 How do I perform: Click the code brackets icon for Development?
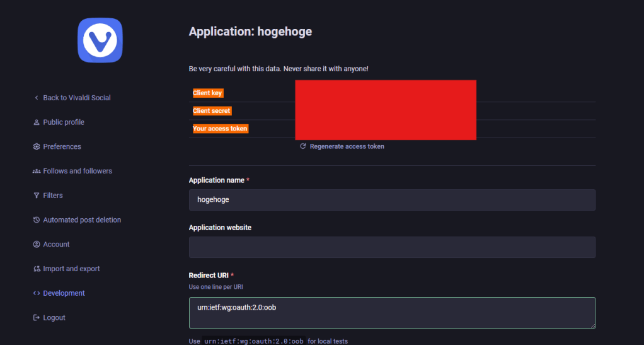point(37,293)
